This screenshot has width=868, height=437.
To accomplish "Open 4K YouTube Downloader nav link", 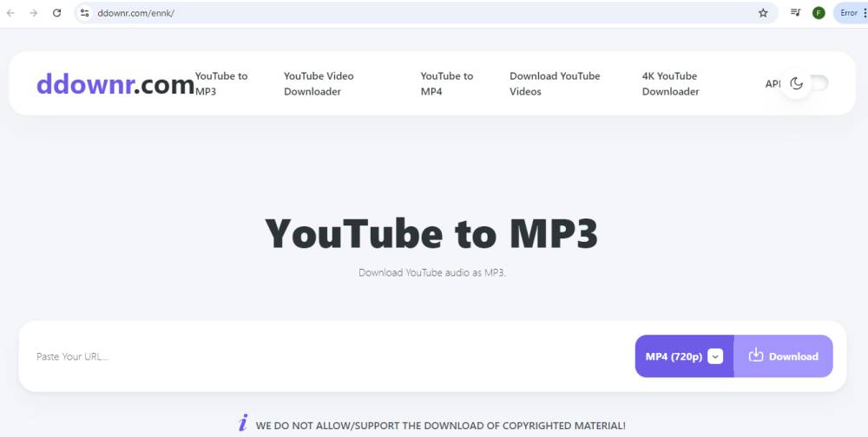I will 670,83.
